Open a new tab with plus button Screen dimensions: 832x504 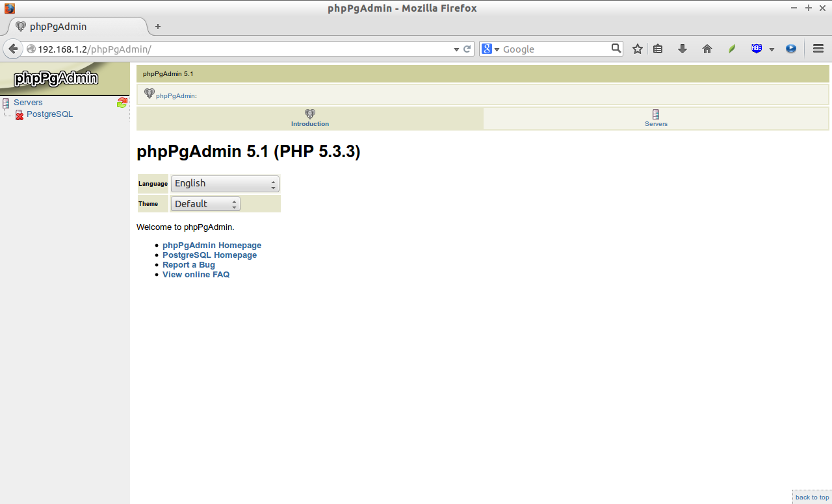[157, 27]
